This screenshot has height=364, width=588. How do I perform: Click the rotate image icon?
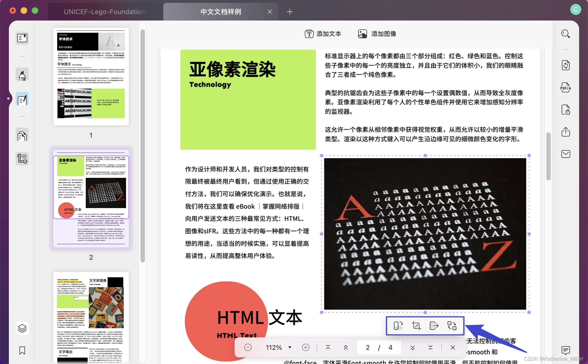398,325
